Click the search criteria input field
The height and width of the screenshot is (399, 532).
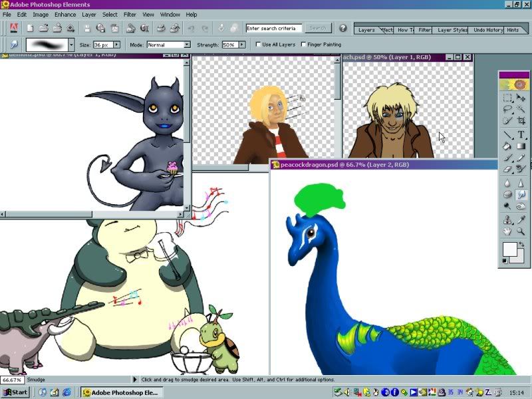[274, 28]
